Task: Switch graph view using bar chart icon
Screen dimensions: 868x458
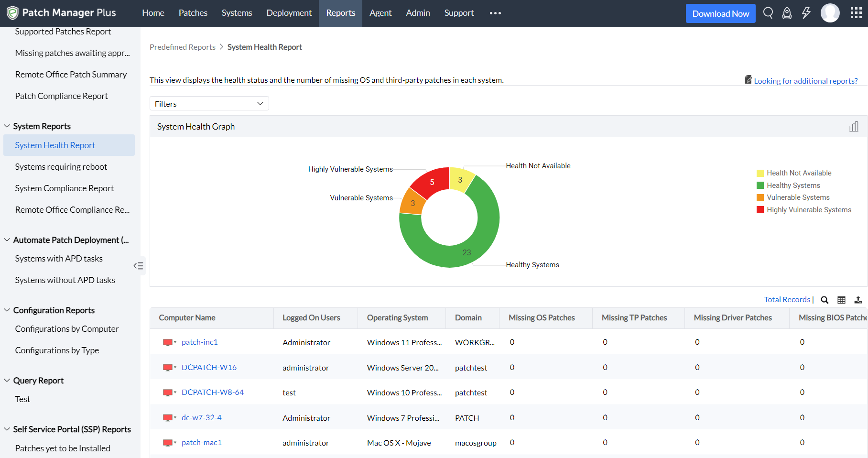Action: tap(854, 127)
